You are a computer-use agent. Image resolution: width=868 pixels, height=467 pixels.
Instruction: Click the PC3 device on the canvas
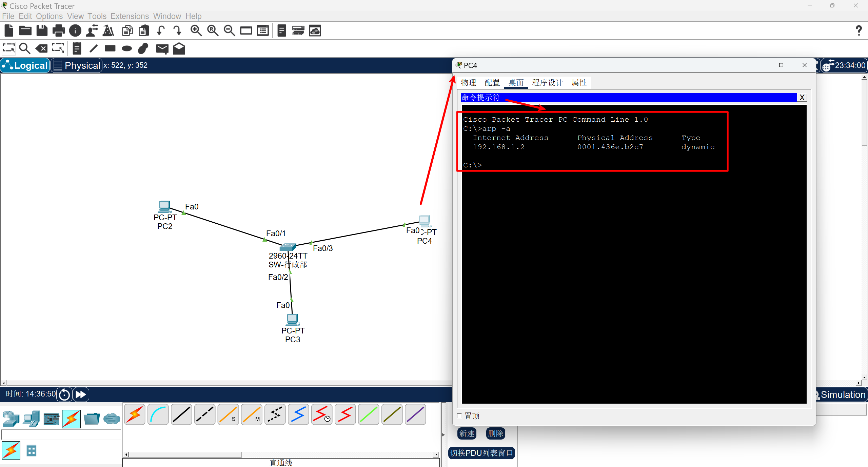pyautogui.click(x=293, y=320)
